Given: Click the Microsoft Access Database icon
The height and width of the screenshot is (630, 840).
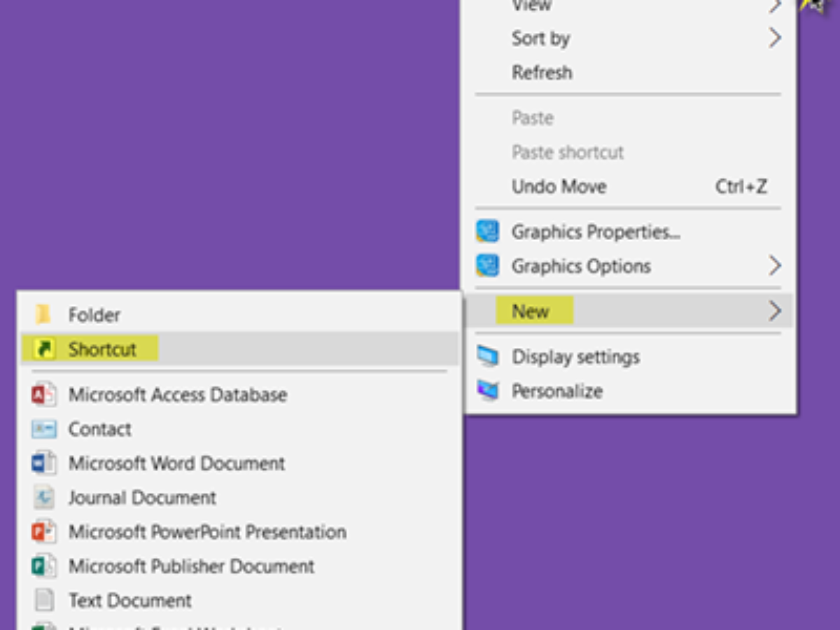Looking at the screenshot, I should click(43, 395).
